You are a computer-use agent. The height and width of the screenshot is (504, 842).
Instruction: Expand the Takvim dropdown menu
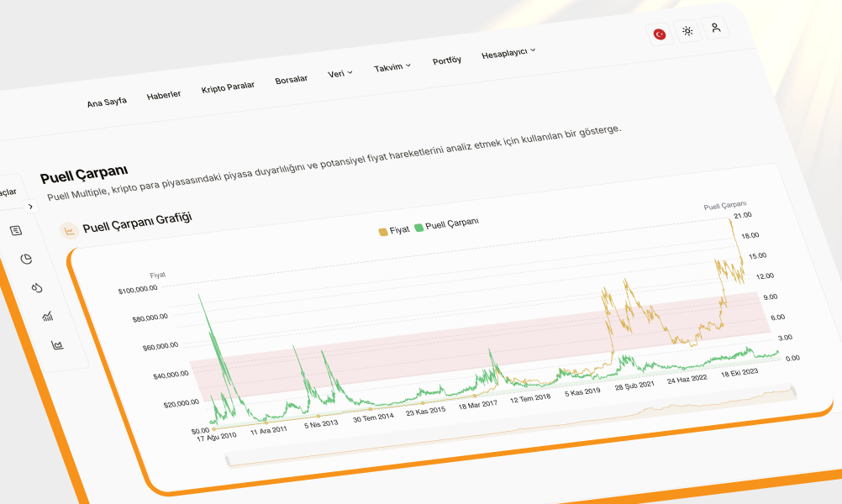[x=392, y=66]
